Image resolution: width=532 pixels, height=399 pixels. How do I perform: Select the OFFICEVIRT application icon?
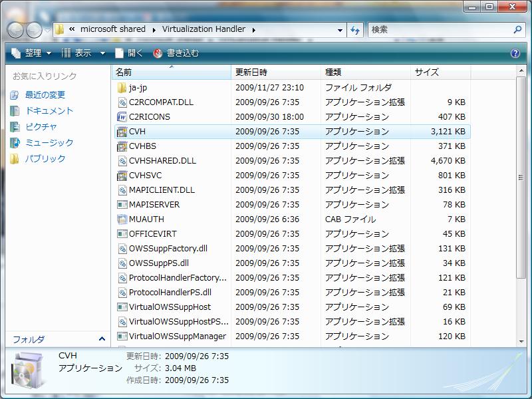tap(122, 234)
